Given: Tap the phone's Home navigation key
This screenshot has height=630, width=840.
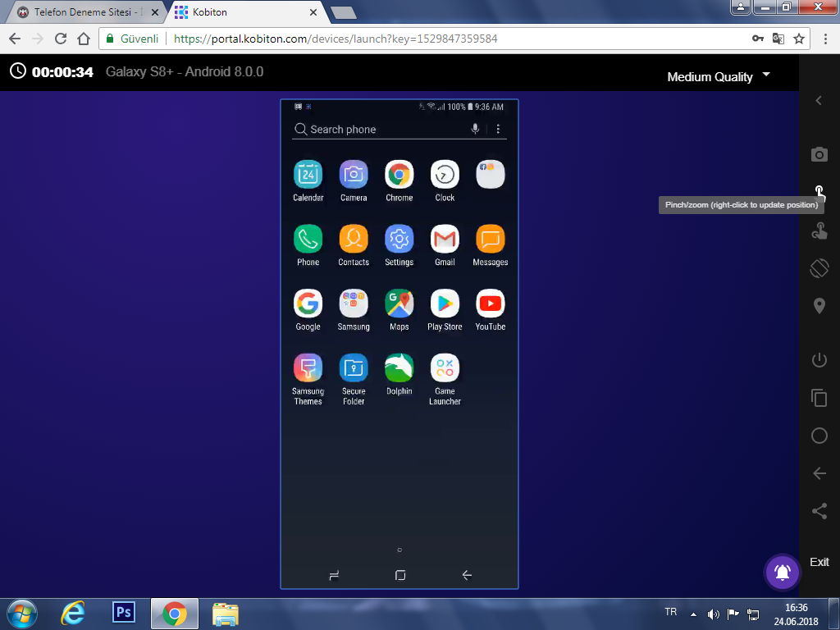Looking at the screenshot, I should tap(400, 575).
